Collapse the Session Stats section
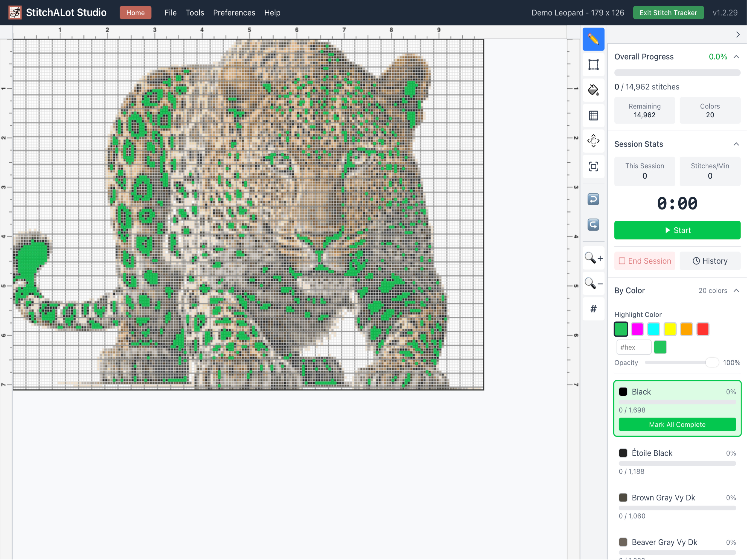Viewport: 747px width, 560px height. [736, 144]
